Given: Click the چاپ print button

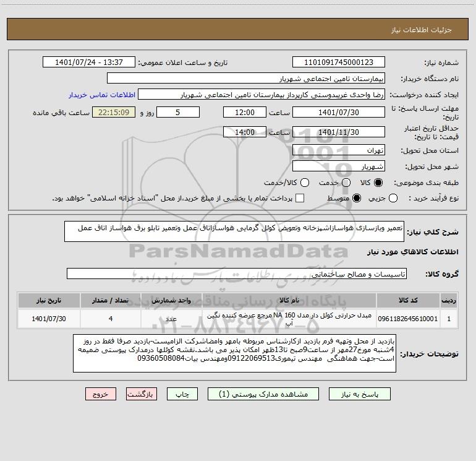Looking at the screenshot, I should pyautogui.click(x=182, y=394).
